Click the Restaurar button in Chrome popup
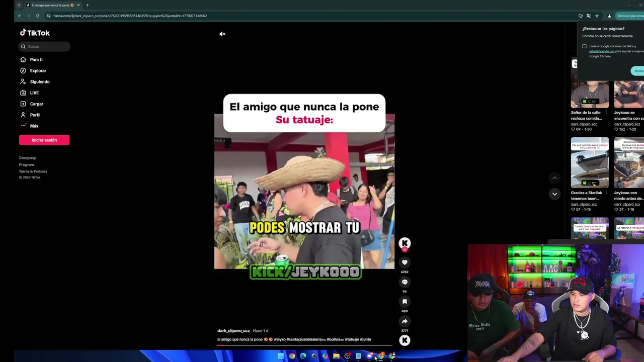This screenshot has width=644, height=362. 637,71
